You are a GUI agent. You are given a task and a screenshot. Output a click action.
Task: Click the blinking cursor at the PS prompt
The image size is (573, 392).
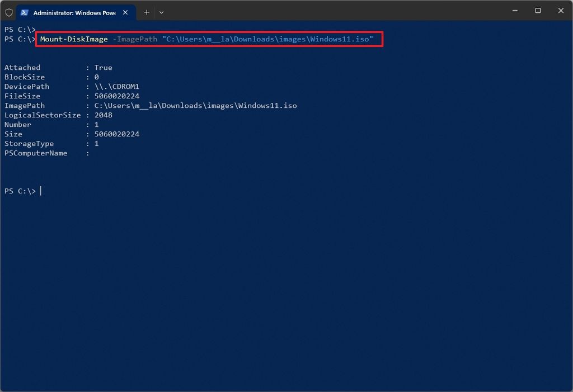point(40,191)
